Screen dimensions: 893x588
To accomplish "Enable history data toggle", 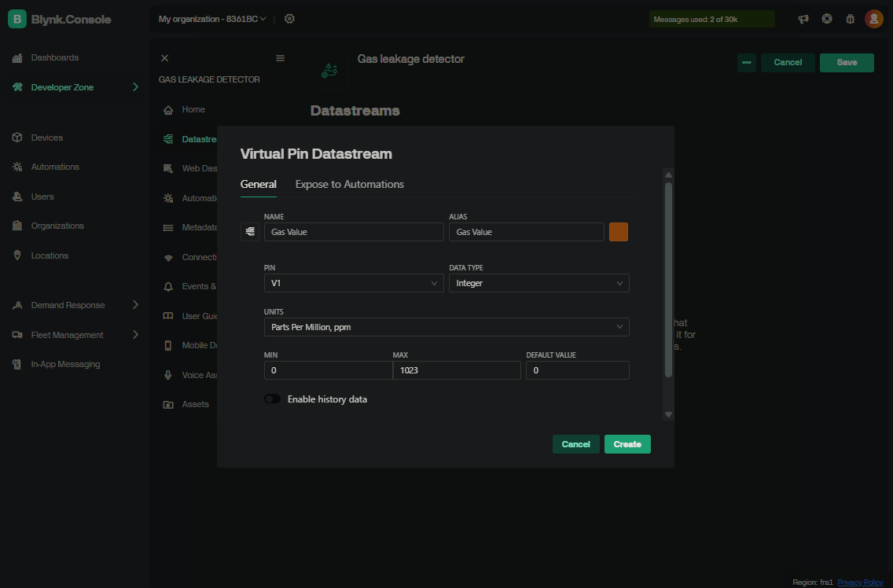I will pyautogui.click(x=272, y=399).
